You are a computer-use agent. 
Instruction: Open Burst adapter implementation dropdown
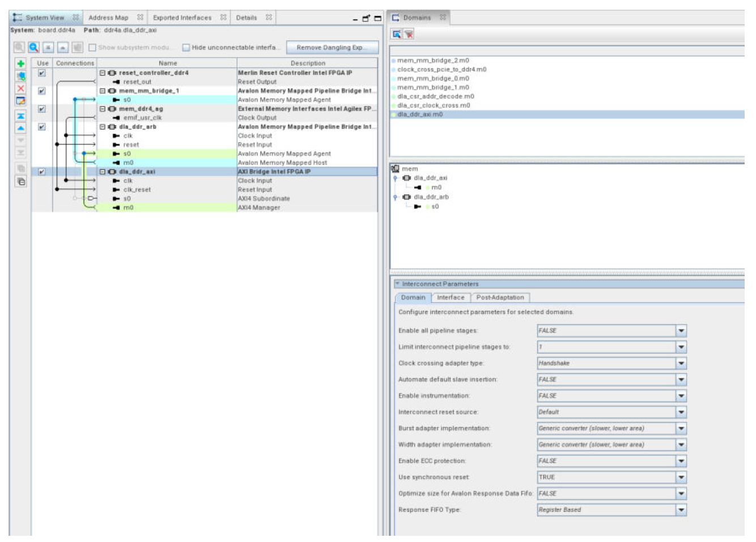[681, 429]
